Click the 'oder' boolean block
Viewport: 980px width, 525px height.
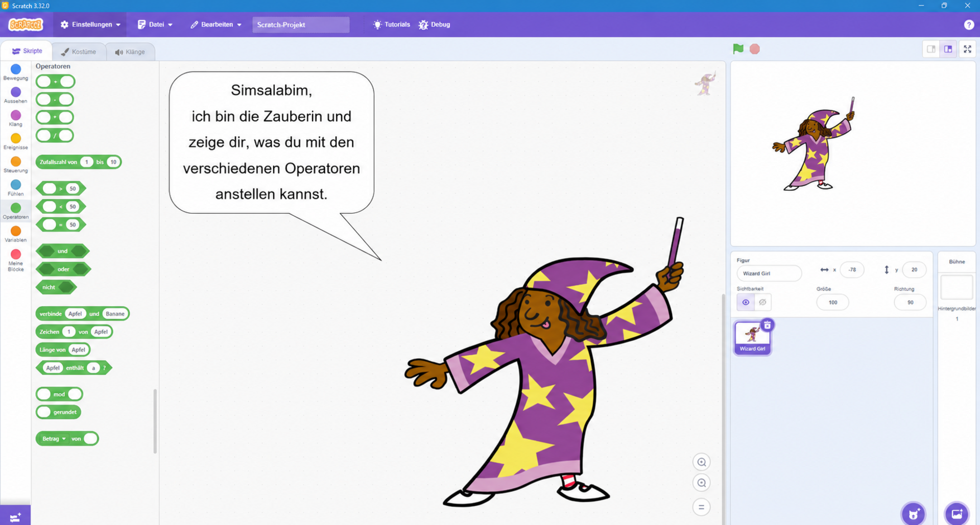click(x=63, y=269)
